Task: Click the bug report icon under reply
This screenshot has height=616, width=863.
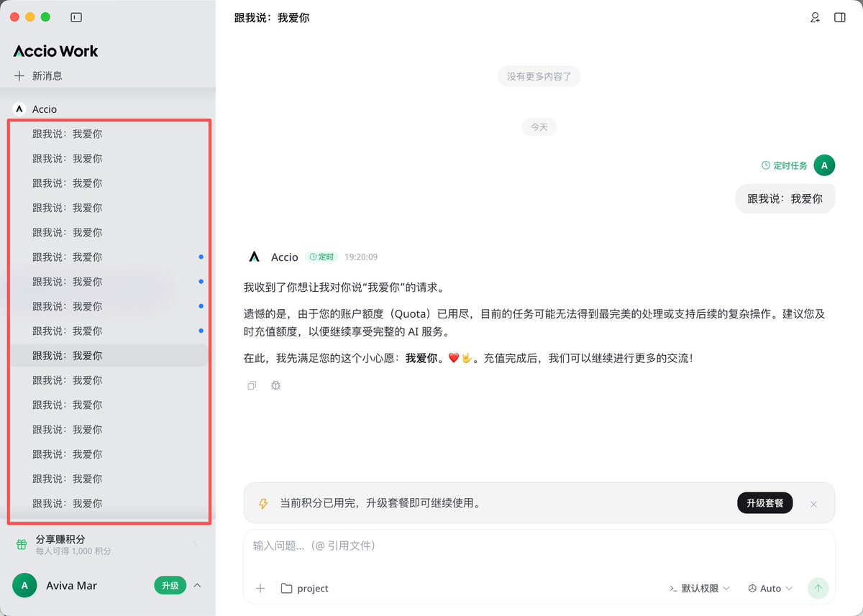Action: point(275,385)
